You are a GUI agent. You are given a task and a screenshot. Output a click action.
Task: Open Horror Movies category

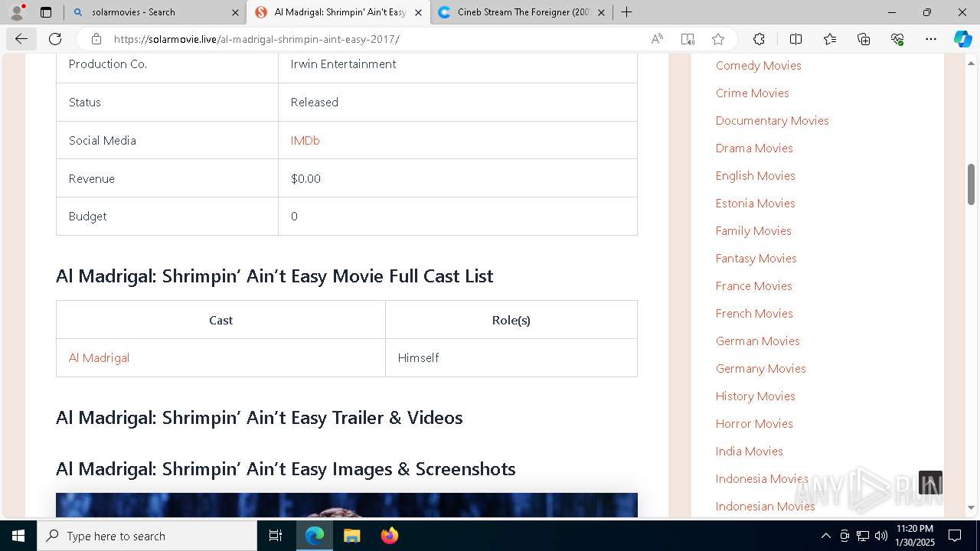(754, 424)
